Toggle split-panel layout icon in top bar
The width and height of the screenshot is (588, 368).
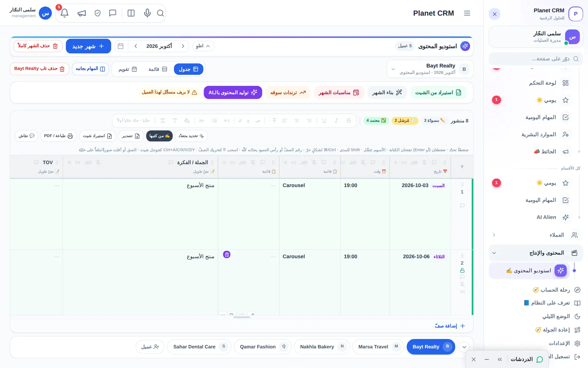(131, 13)
